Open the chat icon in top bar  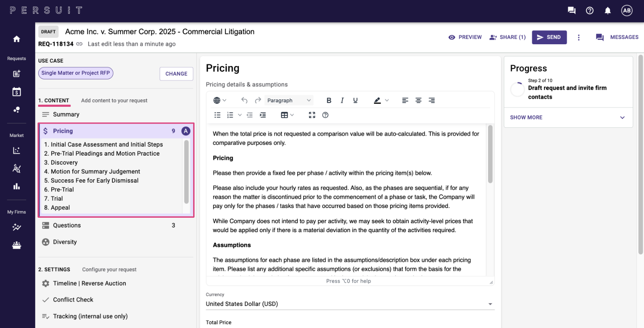[571, 11]
